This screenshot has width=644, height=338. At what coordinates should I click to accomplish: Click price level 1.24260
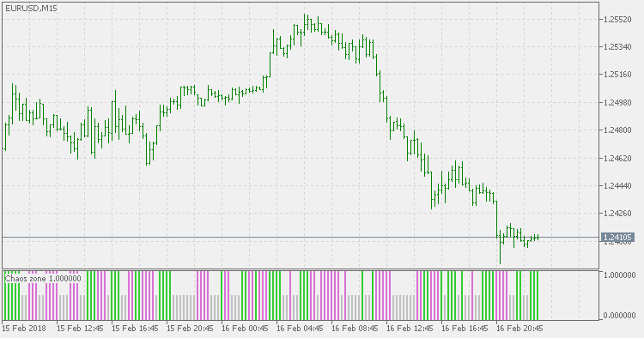(617, 214)
